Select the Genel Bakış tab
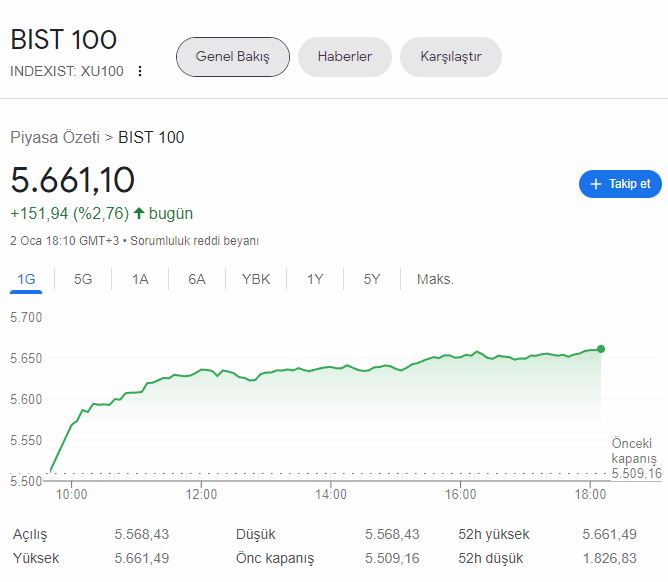This screenshot has width=668, height=582. (232, 57)
